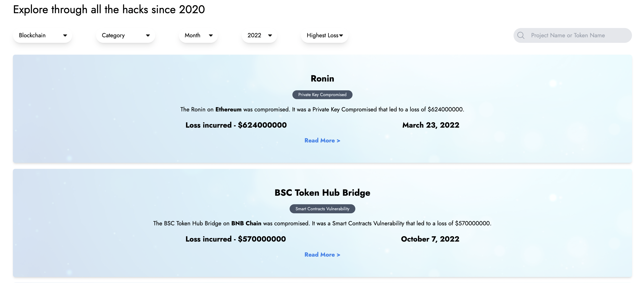The height and width of the screenshot is (283, 644).
Task: Click the Smart Contracts Vulnerability tag
Action: (x=322, y=209)
